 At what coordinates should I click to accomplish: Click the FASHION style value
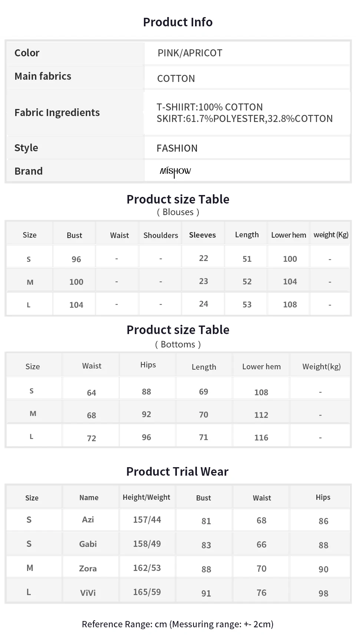coord(177,148)
